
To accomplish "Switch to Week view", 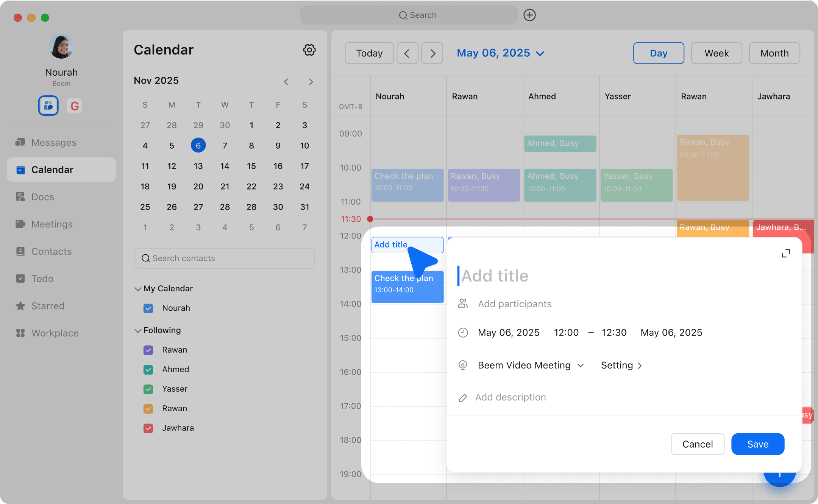I will (x=716, y=53).
